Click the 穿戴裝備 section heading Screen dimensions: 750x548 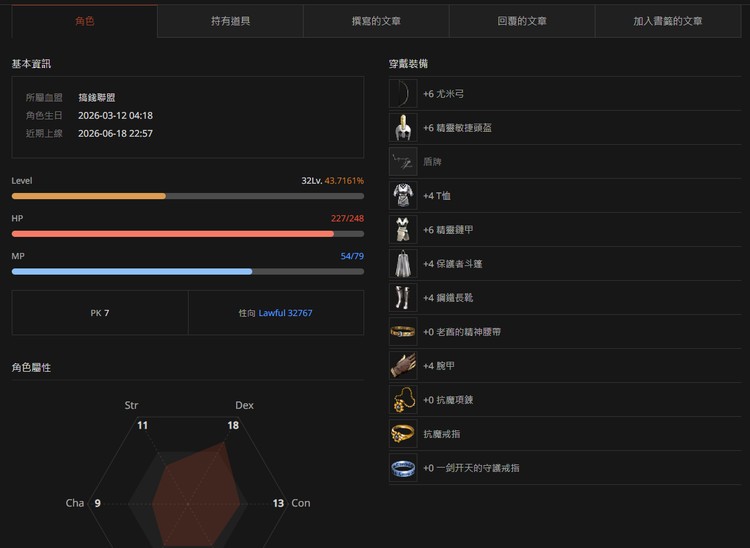408,64
